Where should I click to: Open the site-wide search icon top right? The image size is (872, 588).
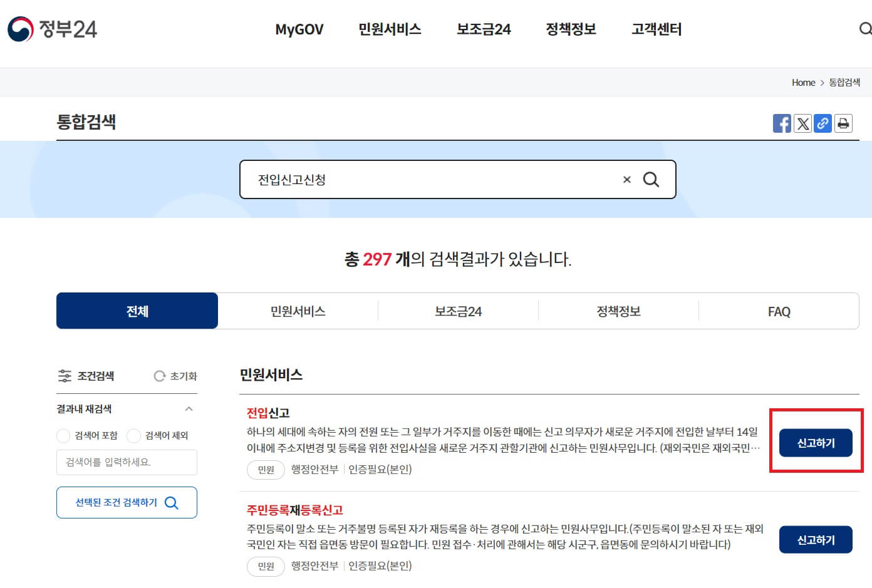pyautogui.click(x=866, y=29)
